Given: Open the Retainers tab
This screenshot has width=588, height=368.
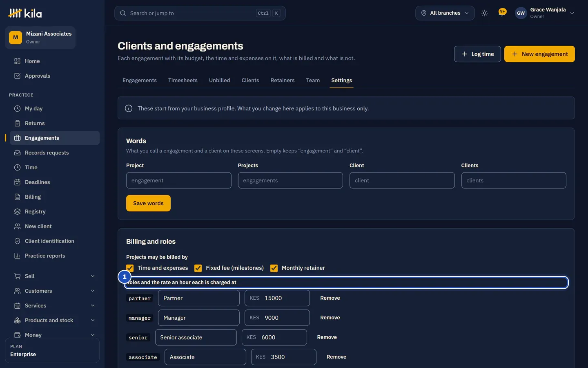Looking at the screenshot, I should (x=283, y=80).
